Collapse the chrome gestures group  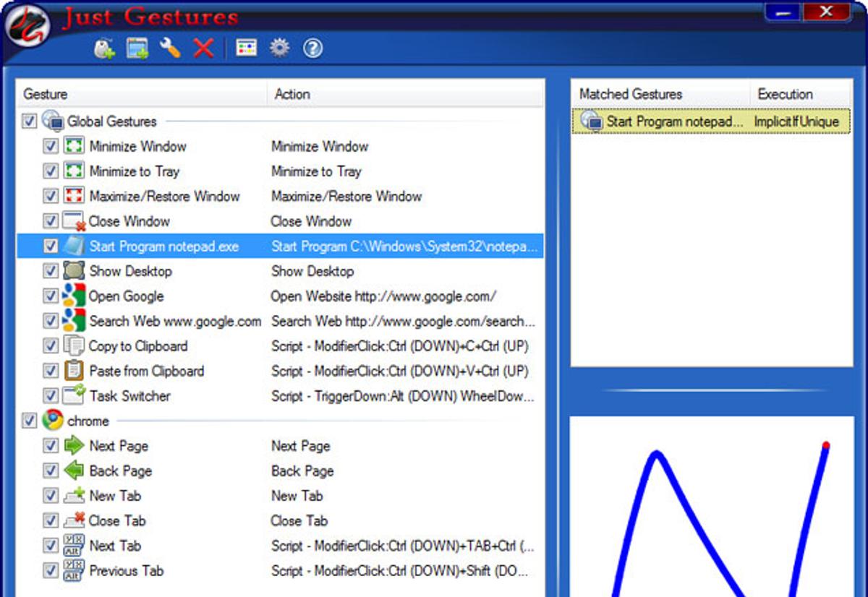point(29,421)
